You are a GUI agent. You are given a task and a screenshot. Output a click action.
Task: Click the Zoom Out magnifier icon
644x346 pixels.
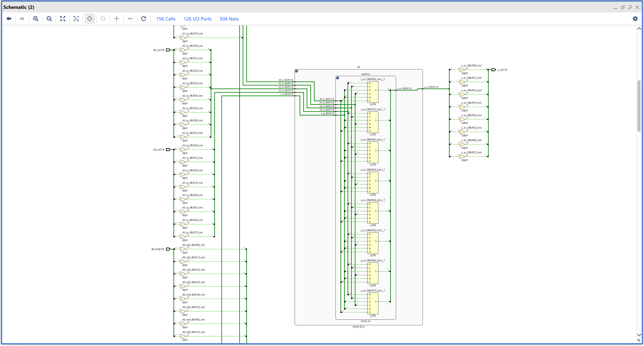coord(49,19)
